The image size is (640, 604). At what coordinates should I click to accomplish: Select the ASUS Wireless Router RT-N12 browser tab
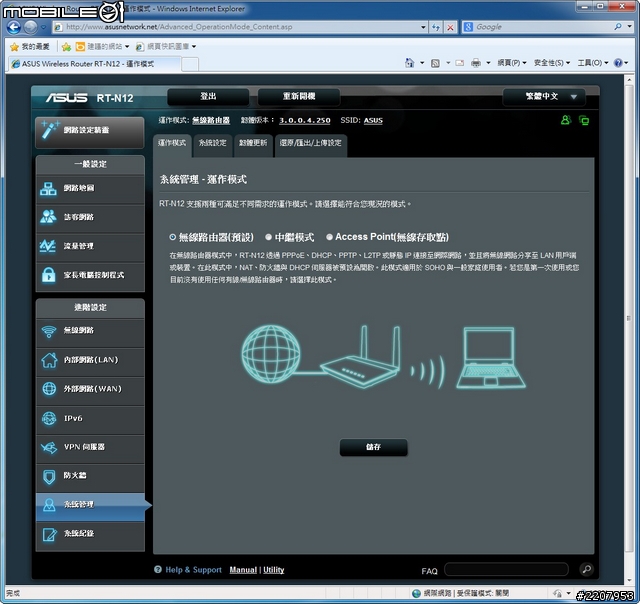pos(94,64)
